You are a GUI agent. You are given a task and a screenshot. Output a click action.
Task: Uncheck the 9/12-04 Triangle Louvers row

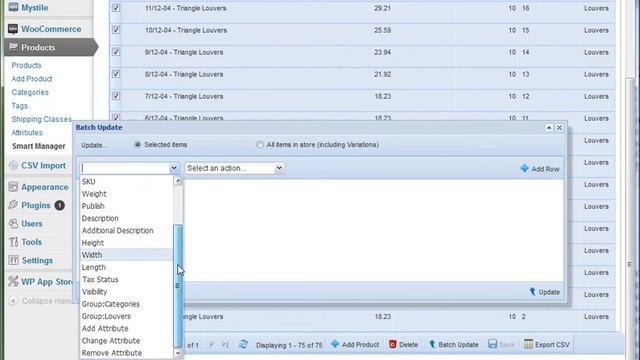pos(116,52)
